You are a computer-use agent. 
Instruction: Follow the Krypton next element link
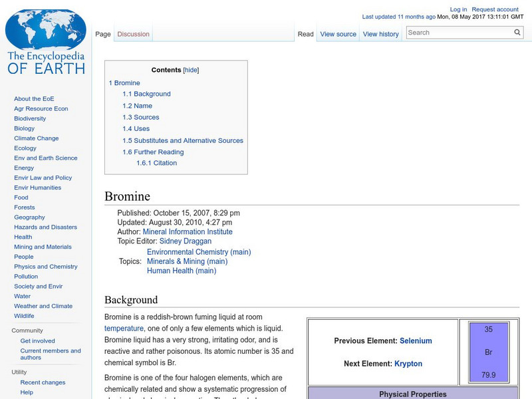tap(408, 364)
